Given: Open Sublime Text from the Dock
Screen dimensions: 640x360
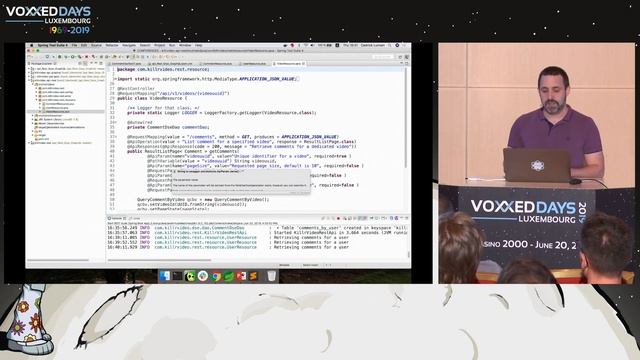Looking at the screenshot, I should (253, 276).
